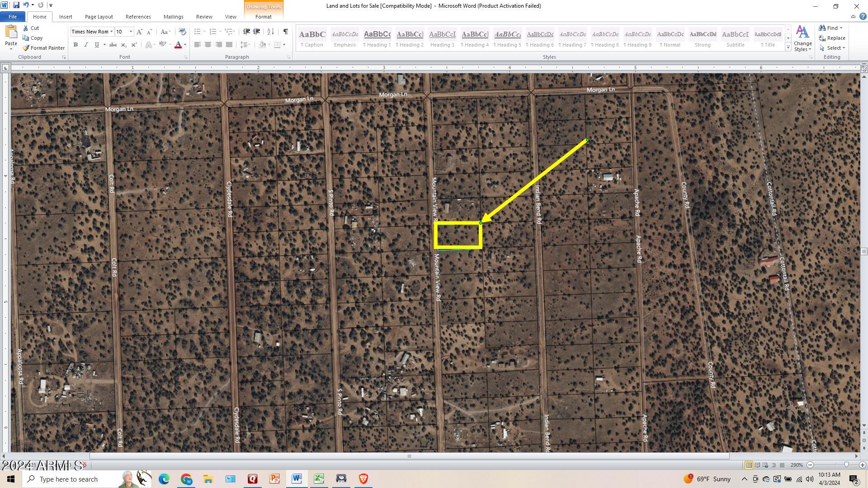Click Save in Quick Access toolbar
Image resolution: width=868 pixels, height=488 pixels.
[16, 5]
